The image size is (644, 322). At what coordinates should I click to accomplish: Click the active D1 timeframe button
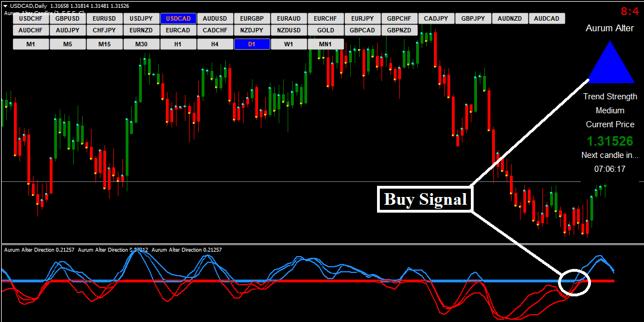point(252,44)
